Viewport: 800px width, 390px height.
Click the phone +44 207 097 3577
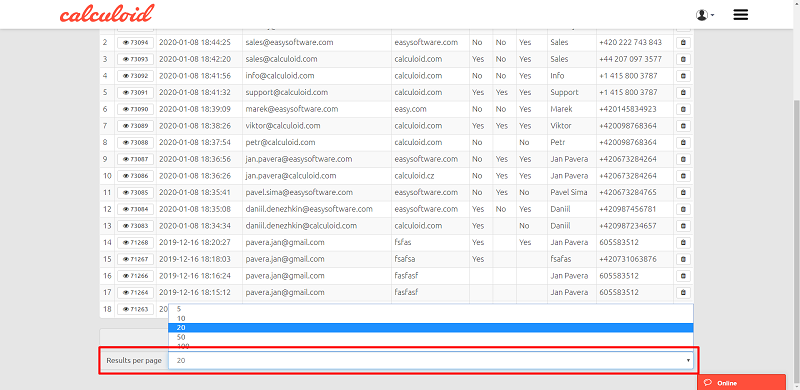point(631,59)
